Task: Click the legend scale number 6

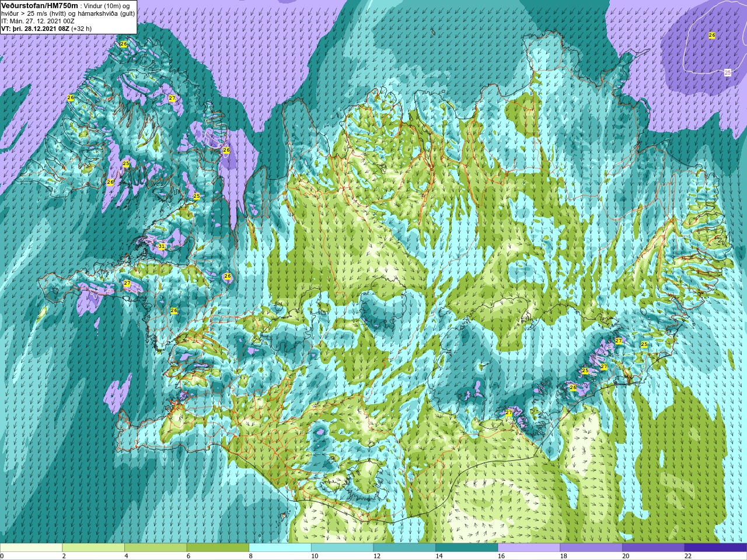Action: [x=190, y=556]
